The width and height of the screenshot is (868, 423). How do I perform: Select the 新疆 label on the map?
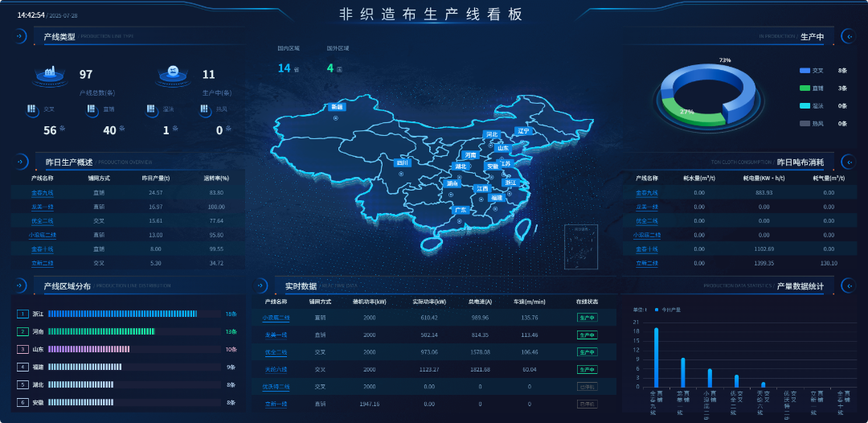[x=337, y=107]
